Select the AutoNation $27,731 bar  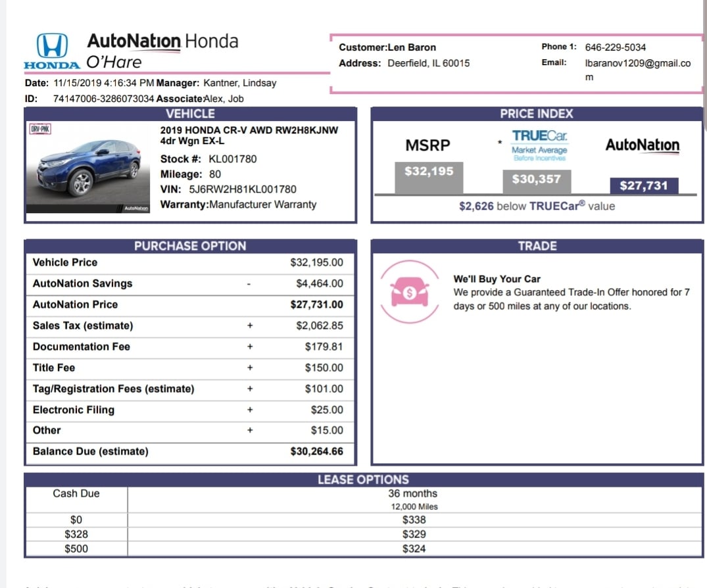pos(644,185)
